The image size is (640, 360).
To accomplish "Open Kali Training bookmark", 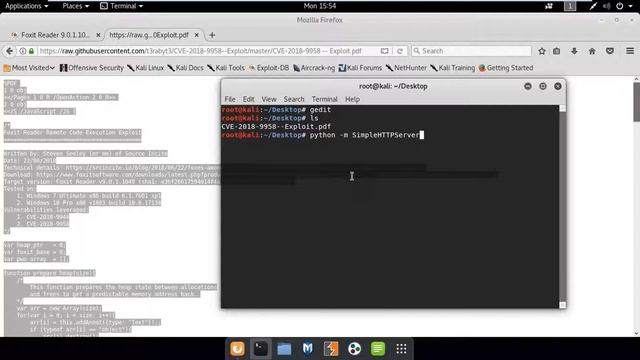I will pyautogui.click(x=453, y=68).
